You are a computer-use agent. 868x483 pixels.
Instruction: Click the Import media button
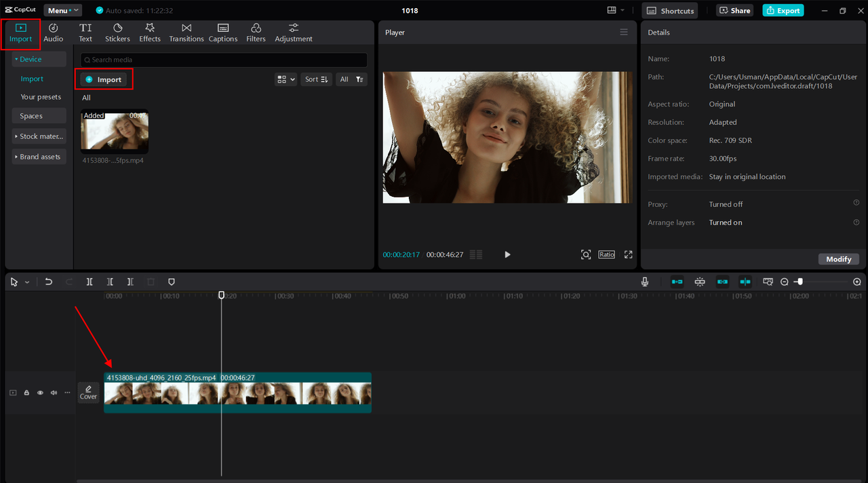point(104,79)
